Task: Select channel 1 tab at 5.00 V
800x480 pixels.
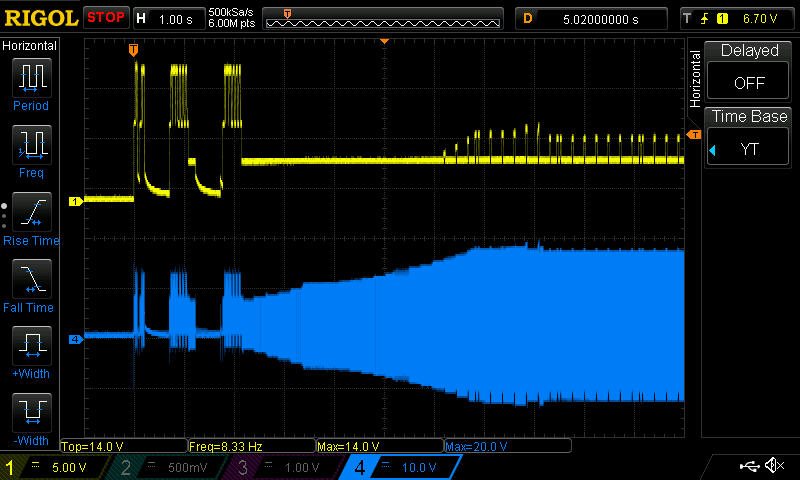Action: pos(54,467)
